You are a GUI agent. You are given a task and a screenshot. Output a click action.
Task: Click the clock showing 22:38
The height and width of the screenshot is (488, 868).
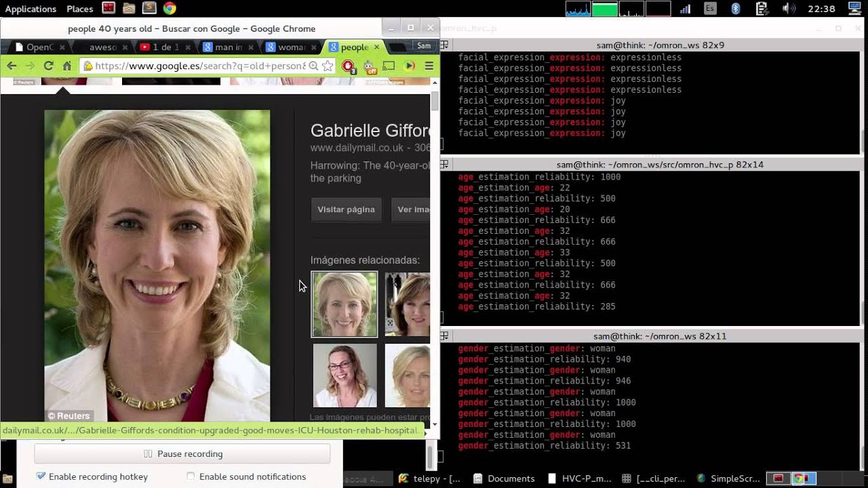(x=822, y=9)
